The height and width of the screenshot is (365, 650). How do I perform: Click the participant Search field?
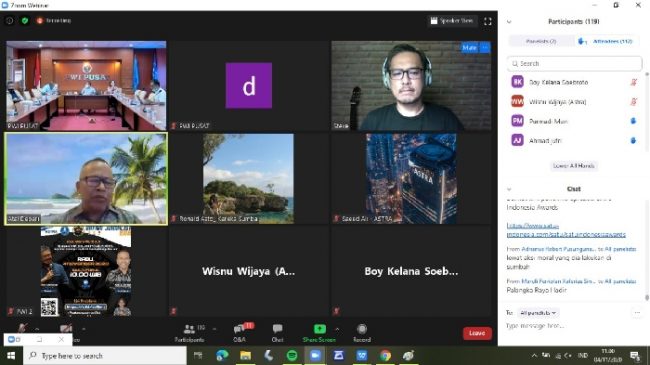(574, 63)
